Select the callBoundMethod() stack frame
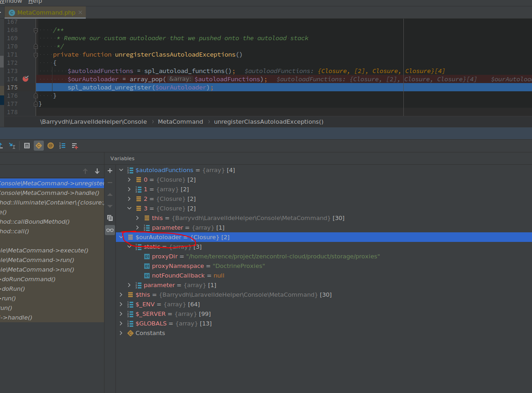532x393 pixels. pyautogui.click(x=52, y=222)
